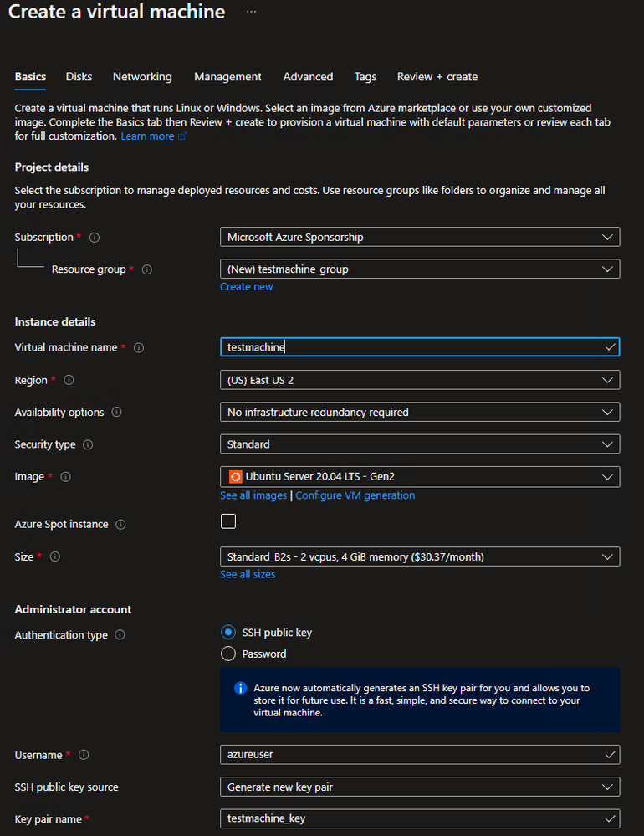The width and height of the screenshot is (644, 836).
Task: Click the Image info icon
Action: coord(65,477)
